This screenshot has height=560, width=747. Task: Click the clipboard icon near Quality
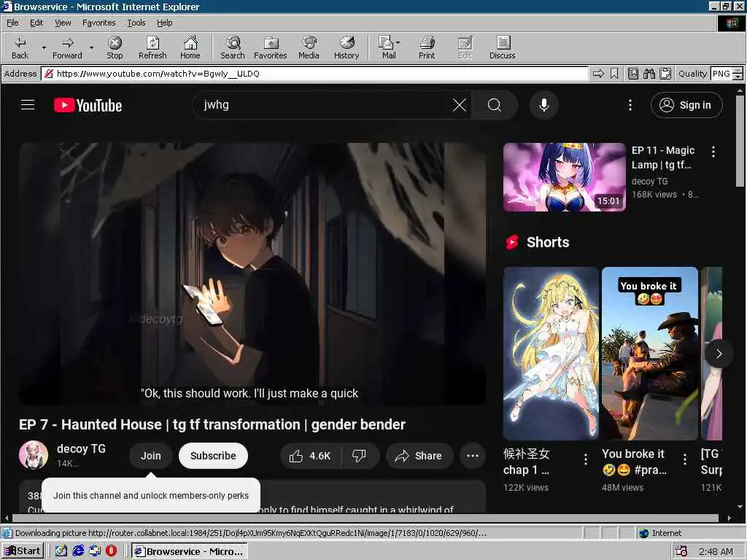665,74
